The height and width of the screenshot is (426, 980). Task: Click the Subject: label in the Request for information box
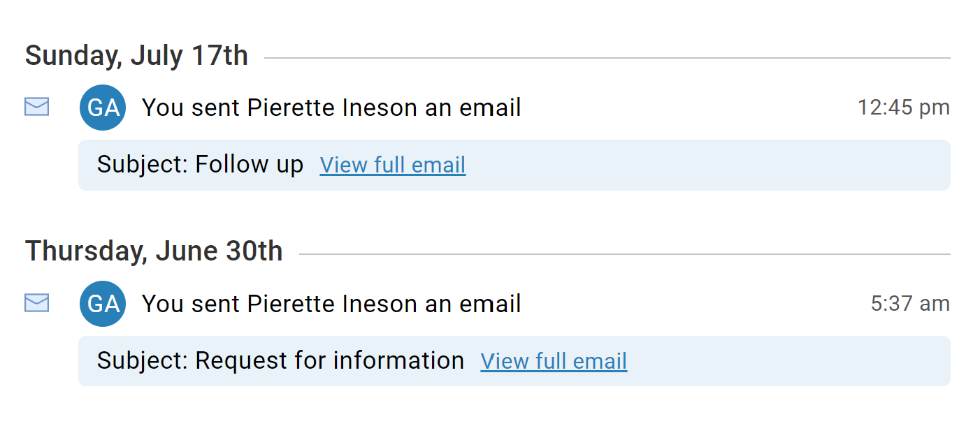[x=143, y=361]
